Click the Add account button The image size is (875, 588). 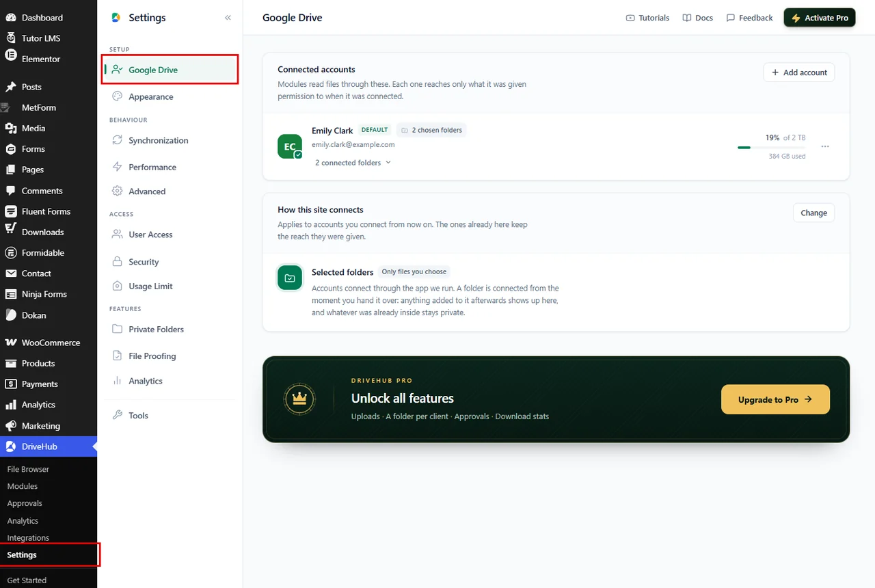click(798, 72)
